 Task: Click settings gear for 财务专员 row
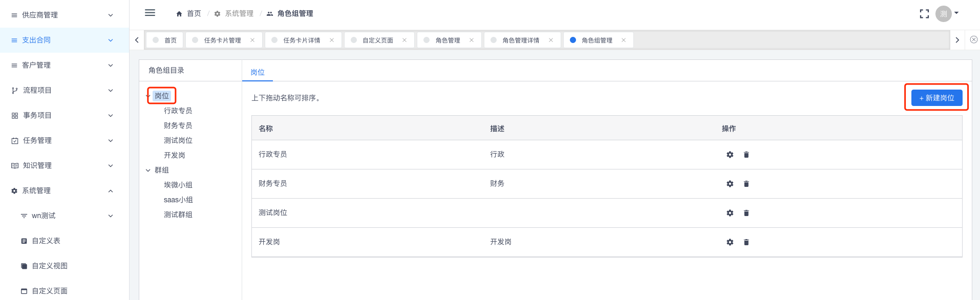[x=730, y=184]
